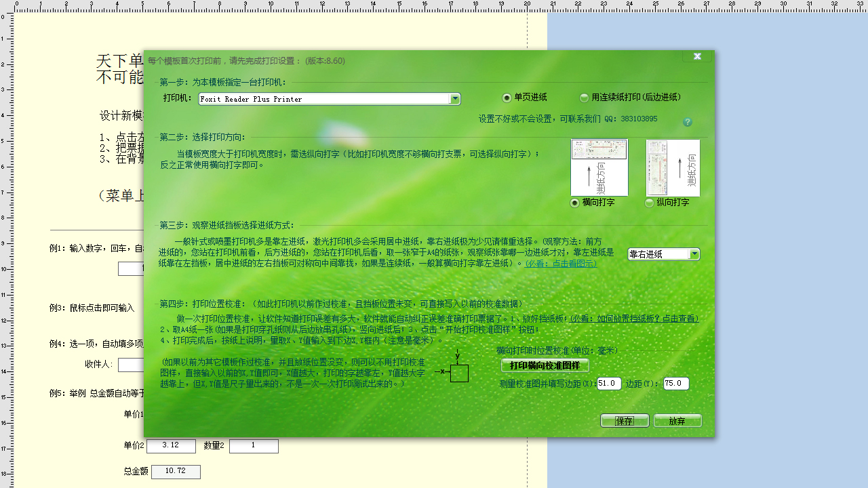Click the 保存 button
Viewport: 868px width, 488px height.
click(625, 421)
